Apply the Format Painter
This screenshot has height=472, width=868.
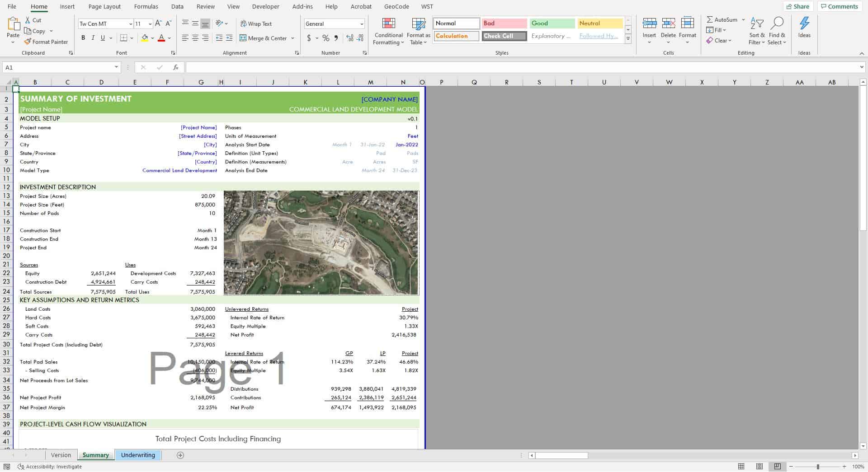pyautogui.click(x=47, y=42)
